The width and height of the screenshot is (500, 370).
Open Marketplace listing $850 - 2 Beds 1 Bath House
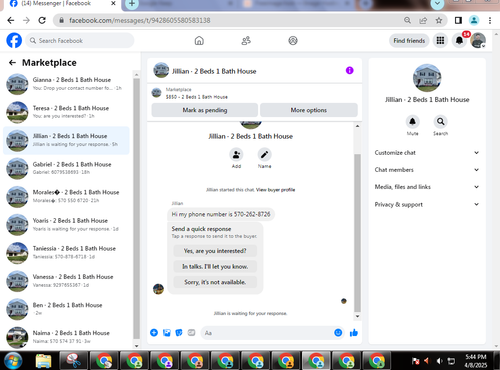pyautogui.click(x=197, y=97)
